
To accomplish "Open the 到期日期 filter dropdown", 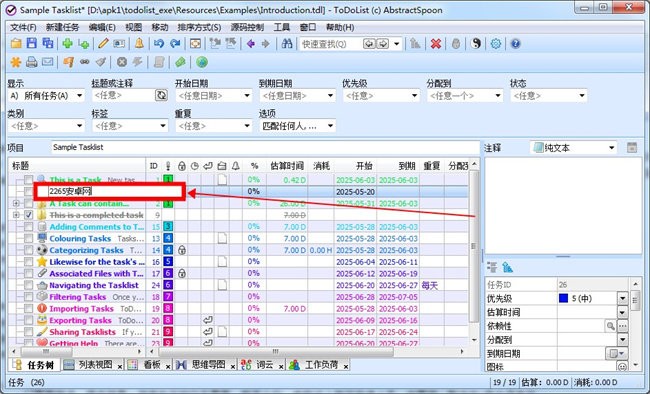I will (x=297, y=96).
